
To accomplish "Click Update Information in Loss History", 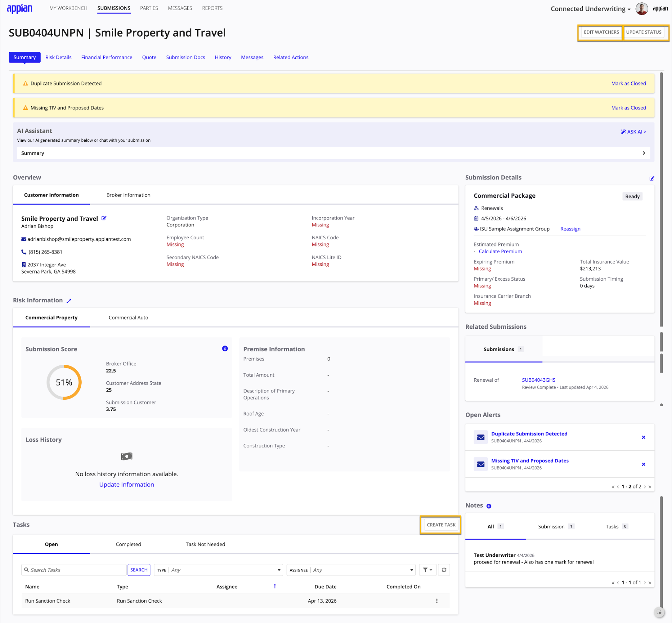I will pyautogui.click(x=127, y=485).
